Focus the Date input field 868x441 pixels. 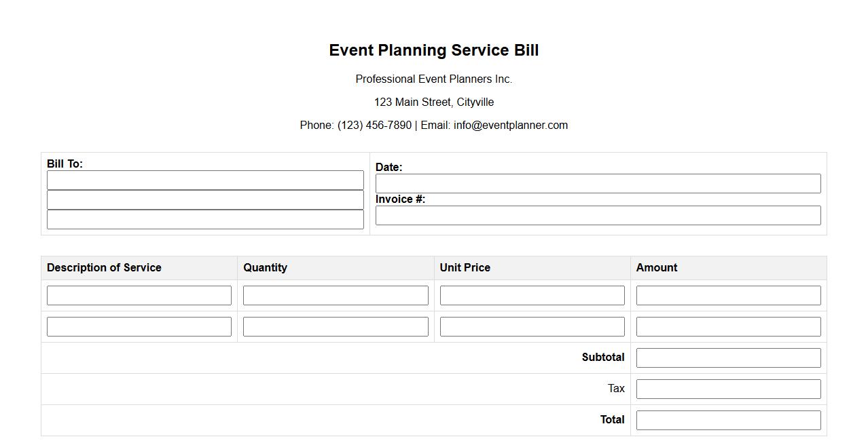[x=598, y=184]
